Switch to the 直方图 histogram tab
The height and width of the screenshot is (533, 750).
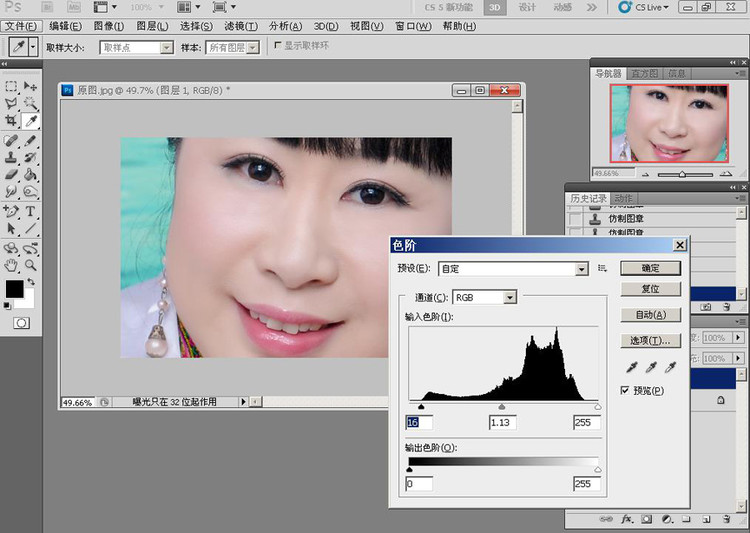pos(644,73)
